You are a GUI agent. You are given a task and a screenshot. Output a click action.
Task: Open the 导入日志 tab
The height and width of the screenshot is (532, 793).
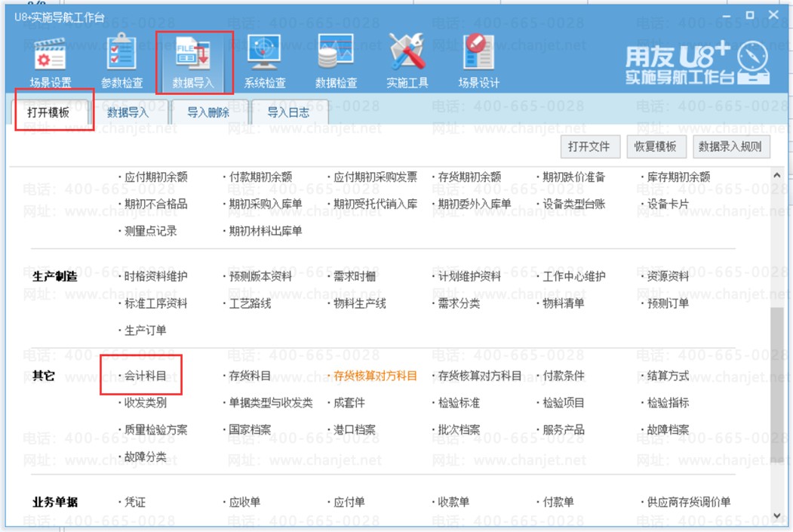(288, 112)
